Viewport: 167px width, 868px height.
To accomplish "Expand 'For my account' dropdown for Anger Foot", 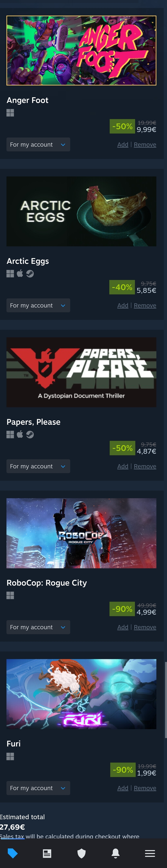I will [x=38, y=145].
